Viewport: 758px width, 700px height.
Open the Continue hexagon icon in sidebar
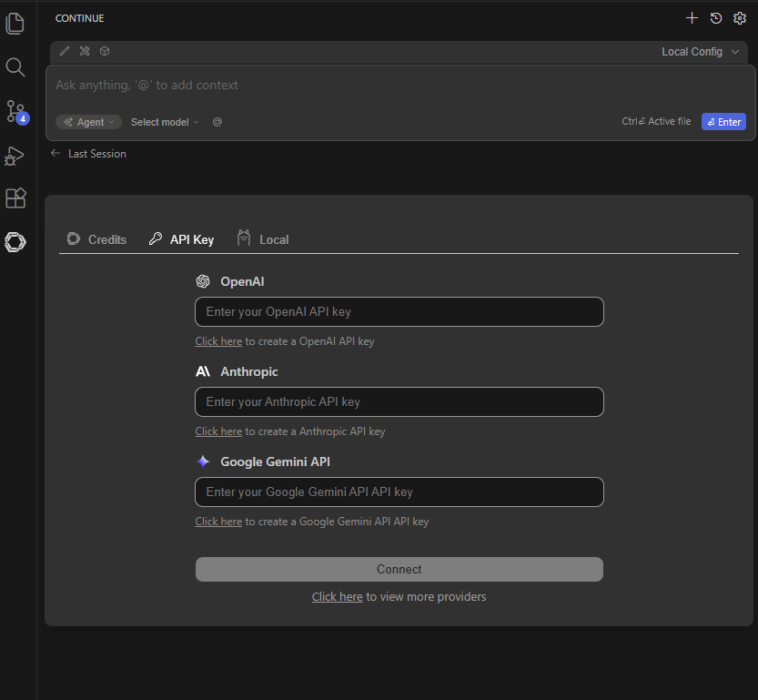click(x=15, y=242)
